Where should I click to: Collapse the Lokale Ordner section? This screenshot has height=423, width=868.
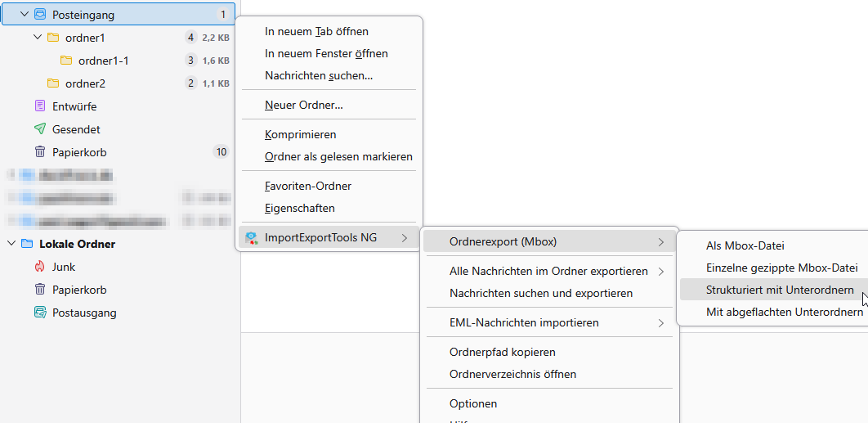pos(11,244)
